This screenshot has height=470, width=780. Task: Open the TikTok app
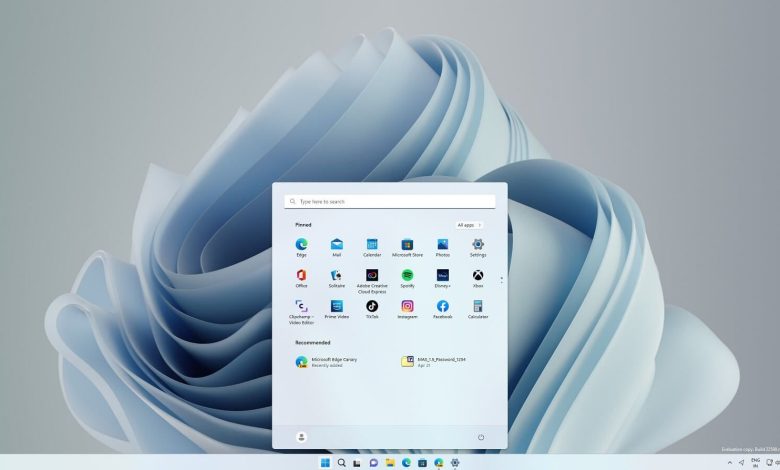coord(372,309)
